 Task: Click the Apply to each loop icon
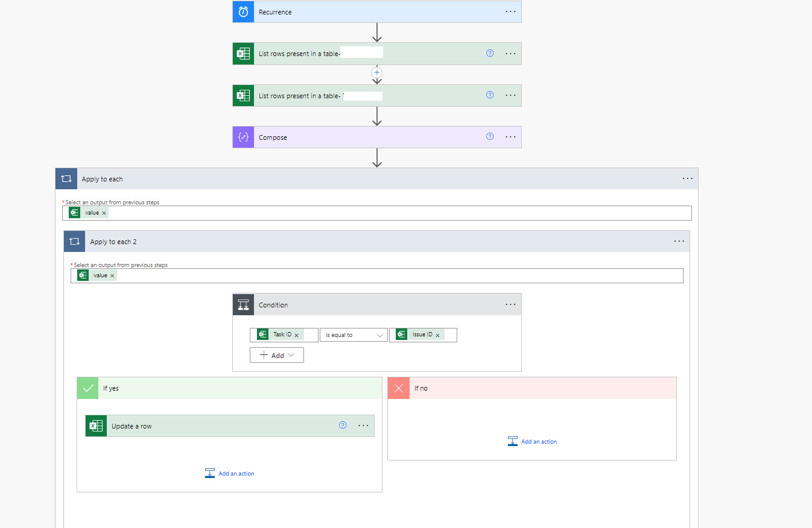pos(66,178)
